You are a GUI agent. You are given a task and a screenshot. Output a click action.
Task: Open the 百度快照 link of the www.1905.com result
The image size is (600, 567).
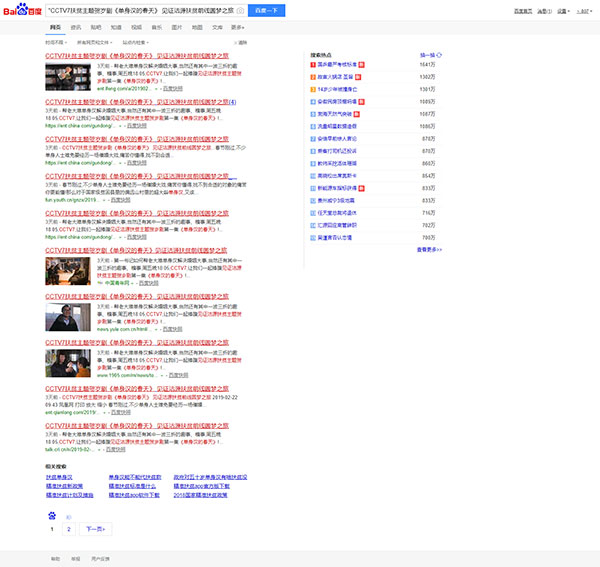[x=178, y=375]
